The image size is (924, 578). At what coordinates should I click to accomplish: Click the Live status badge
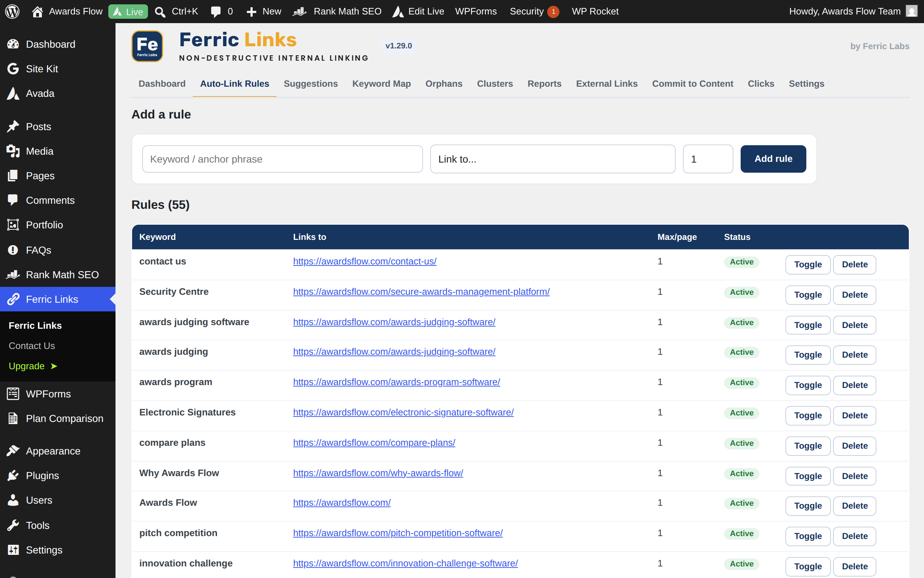click(128, 12)
